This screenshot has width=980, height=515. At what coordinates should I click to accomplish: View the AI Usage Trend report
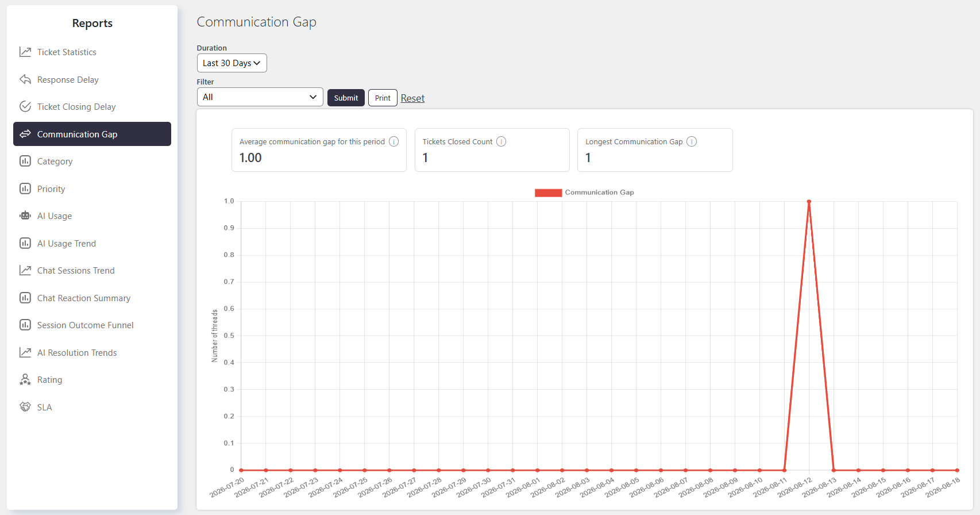pyautogui.click(x=92, y=243)
